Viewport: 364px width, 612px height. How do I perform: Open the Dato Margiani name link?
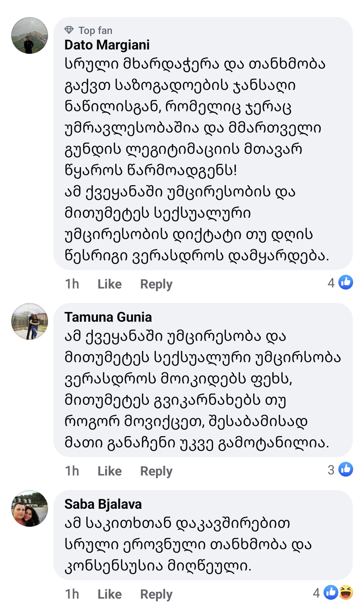pos(107,45)
